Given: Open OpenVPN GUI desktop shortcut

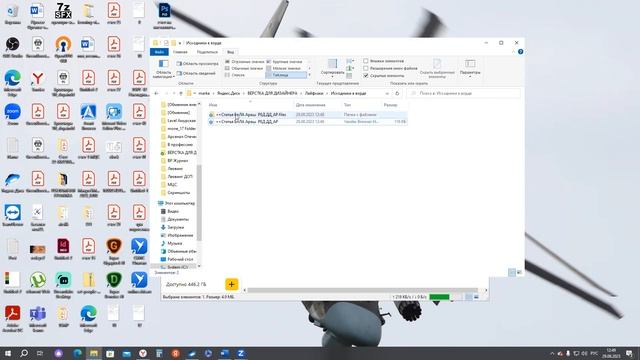Looking at the screenshot, I should [x=63, y=49].
